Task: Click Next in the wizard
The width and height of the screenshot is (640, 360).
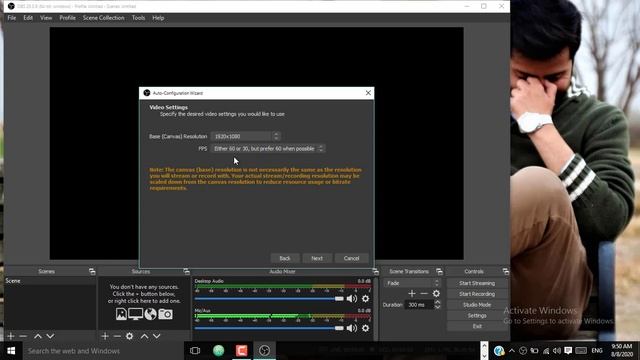Action: (x=317, y=258)
